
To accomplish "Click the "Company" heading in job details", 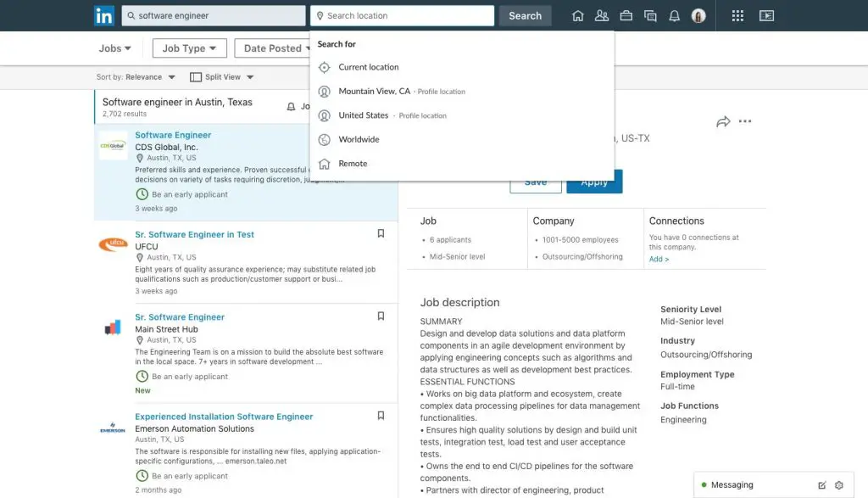I will click(x=554, y=221).
